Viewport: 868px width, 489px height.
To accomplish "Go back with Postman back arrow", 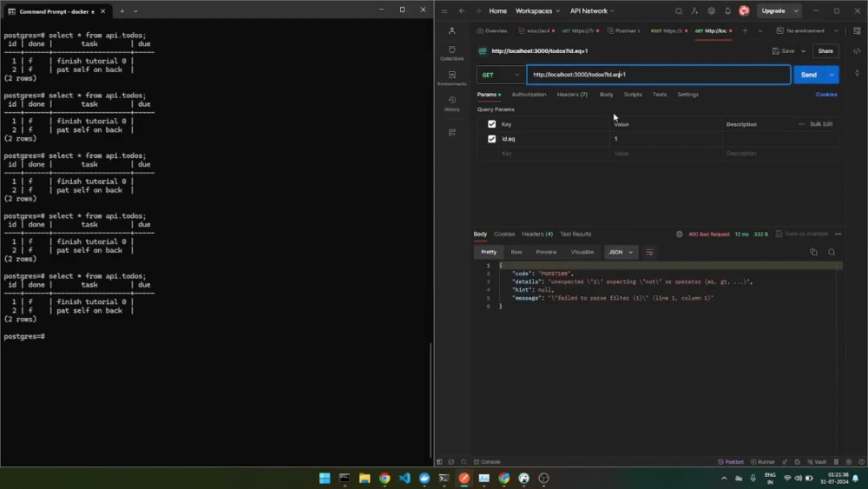I will click(462, 11).
